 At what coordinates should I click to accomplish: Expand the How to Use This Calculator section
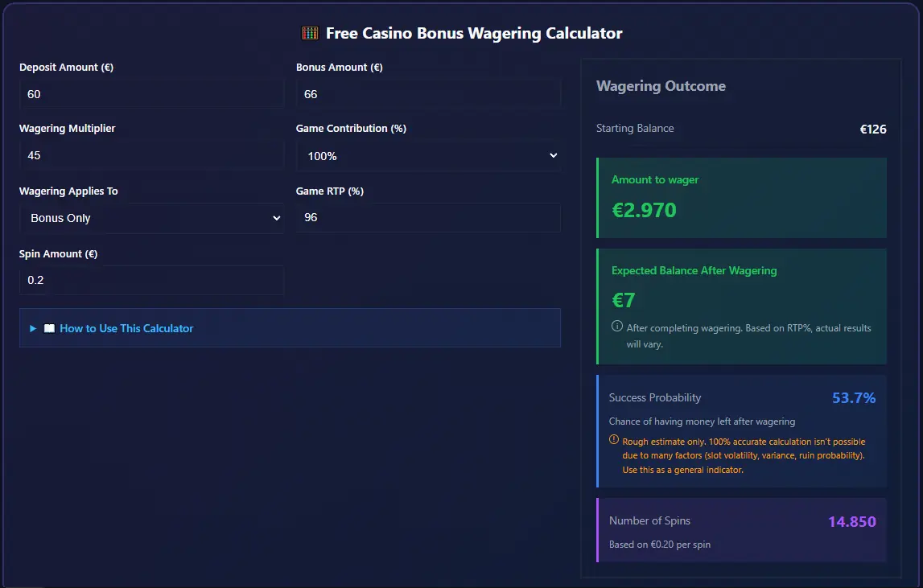(x=126, y=328)
